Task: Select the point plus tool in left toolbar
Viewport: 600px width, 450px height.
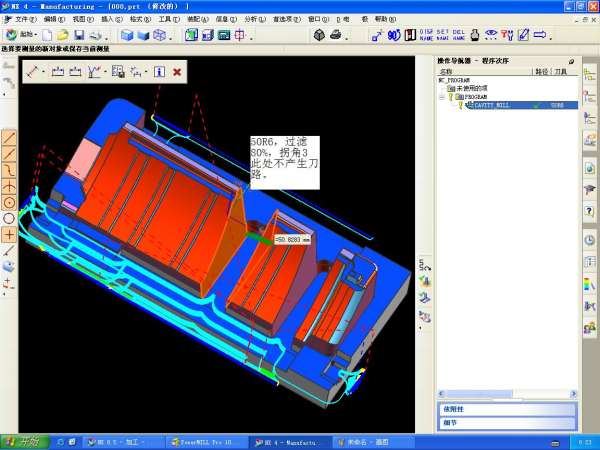Action: point(9,234)
